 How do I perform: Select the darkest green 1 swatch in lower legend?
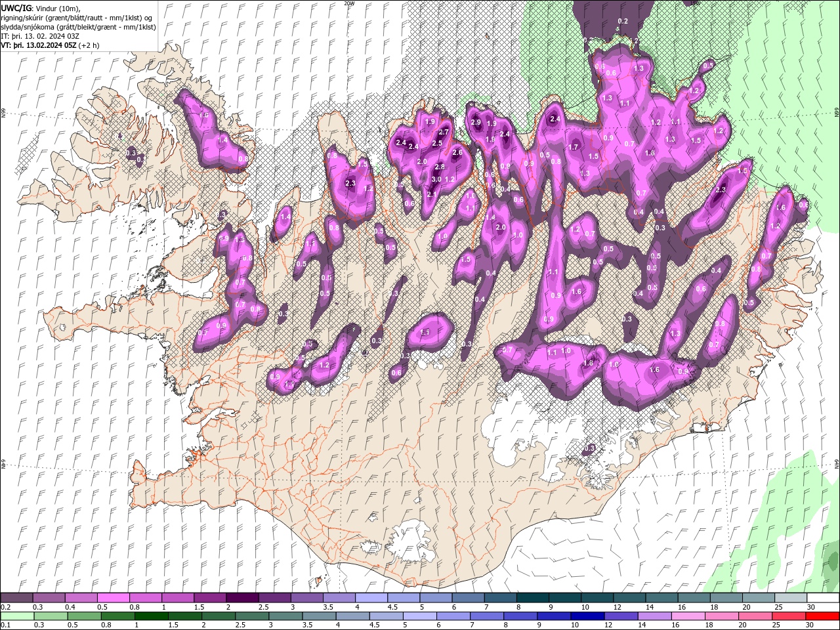[x=152, y=616]
